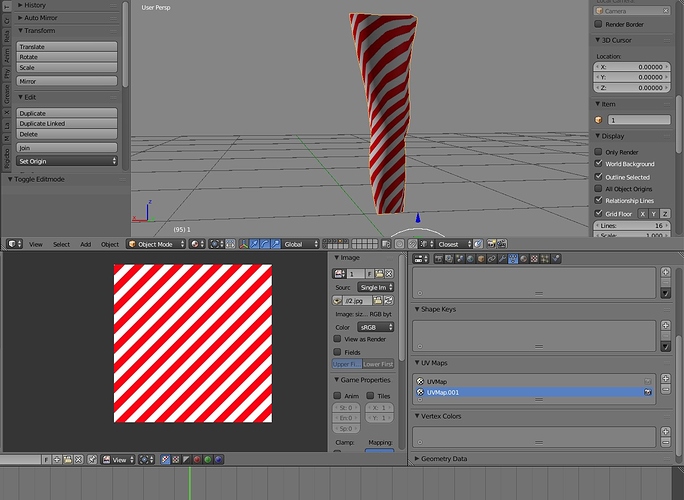Enable the Tiles checkbox in Game Properties
Screen dimensions: 684x500
370,396
